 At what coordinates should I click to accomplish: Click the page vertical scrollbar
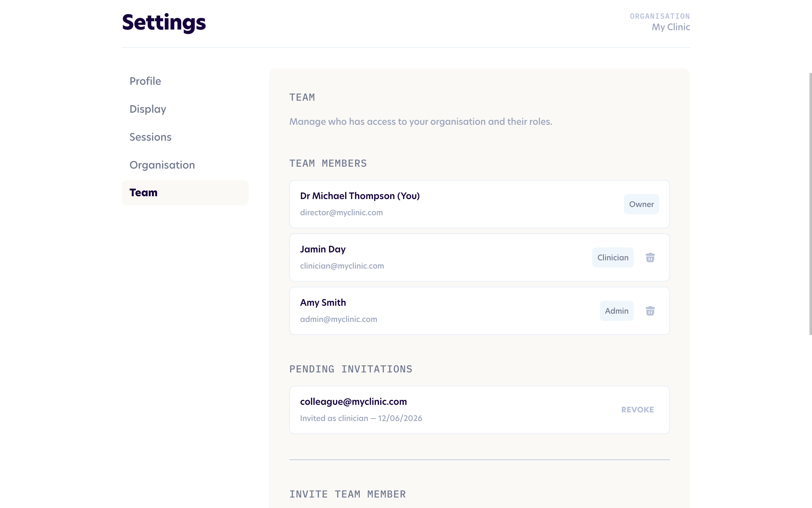tap(810, 204)
